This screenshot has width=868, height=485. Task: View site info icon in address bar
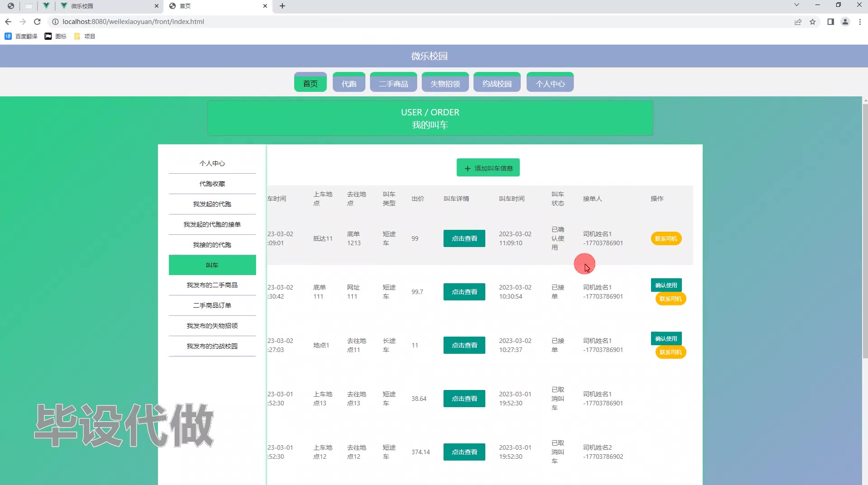55,22
